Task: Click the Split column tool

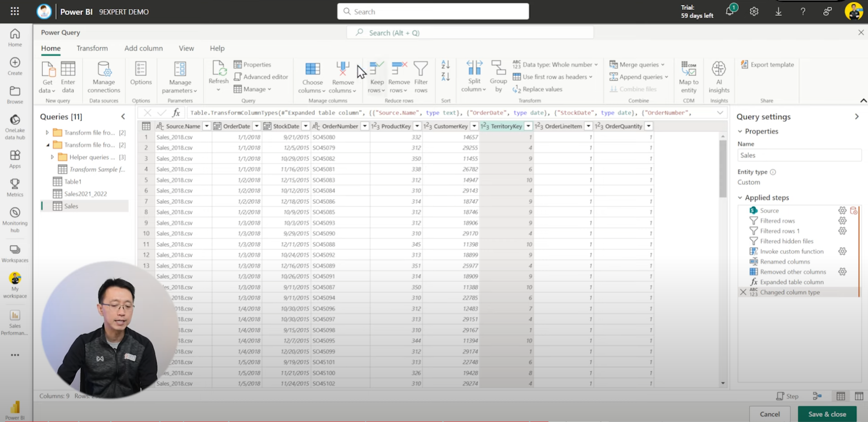Action: click(x=473, y=76)
